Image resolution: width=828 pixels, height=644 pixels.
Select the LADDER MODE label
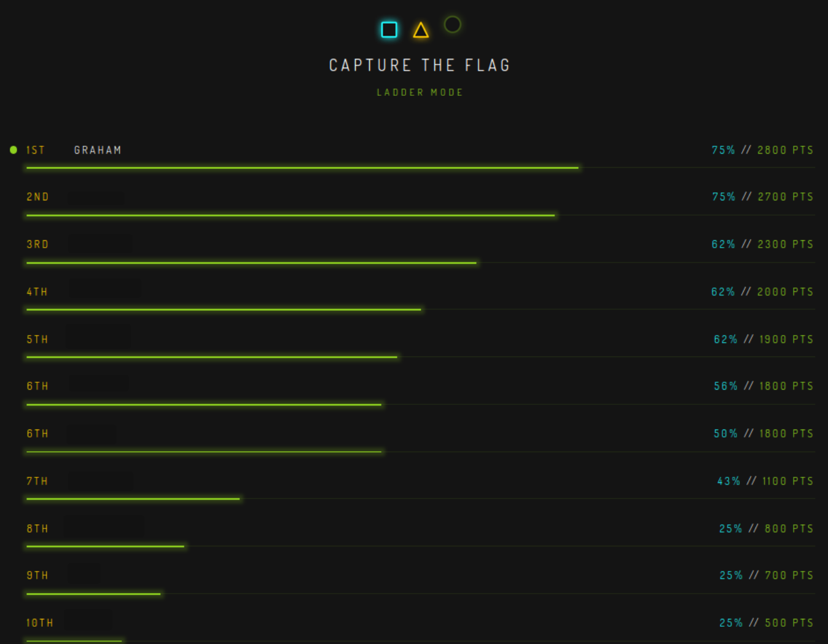(x=420, y=92)
